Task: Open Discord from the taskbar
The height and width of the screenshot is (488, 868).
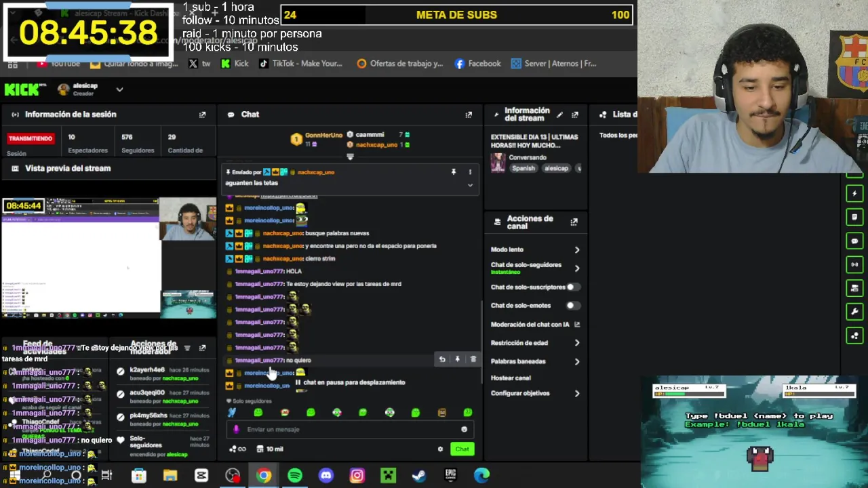Action: point(326,475)
